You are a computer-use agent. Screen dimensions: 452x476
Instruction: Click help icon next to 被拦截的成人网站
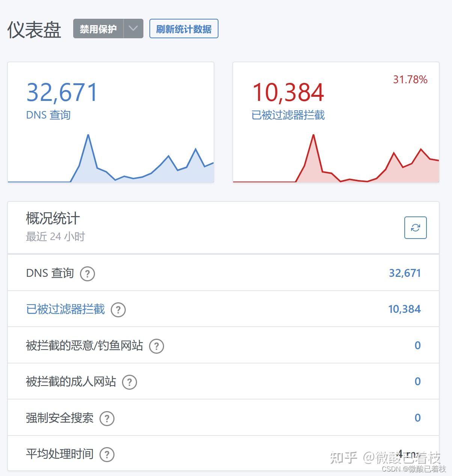[130, 382]
